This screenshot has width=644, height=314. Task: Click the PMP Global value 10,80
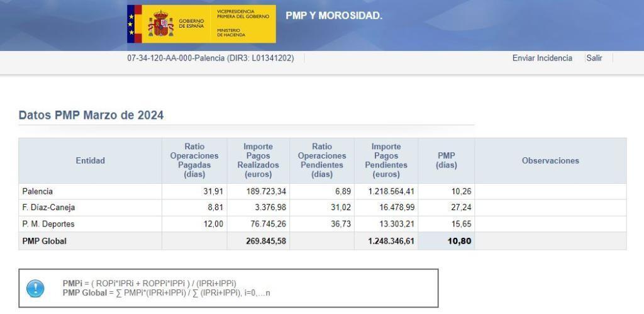click(459, 240)
